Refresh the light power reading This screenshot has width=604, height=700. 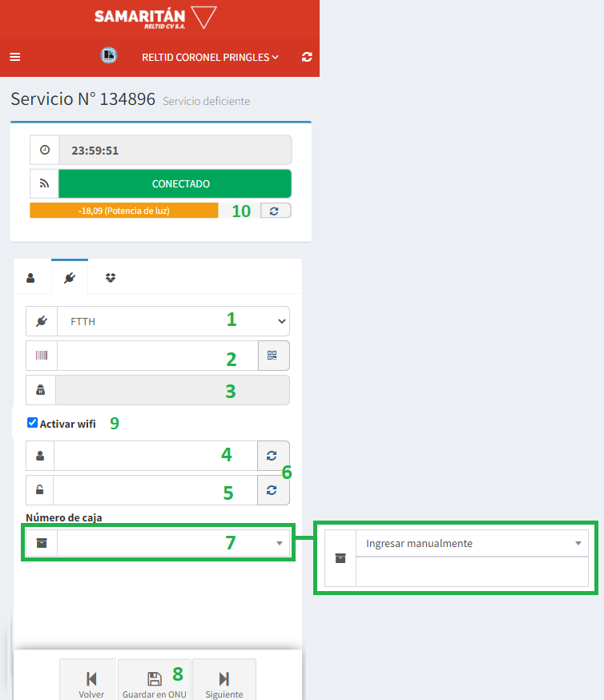coord(276,211)
